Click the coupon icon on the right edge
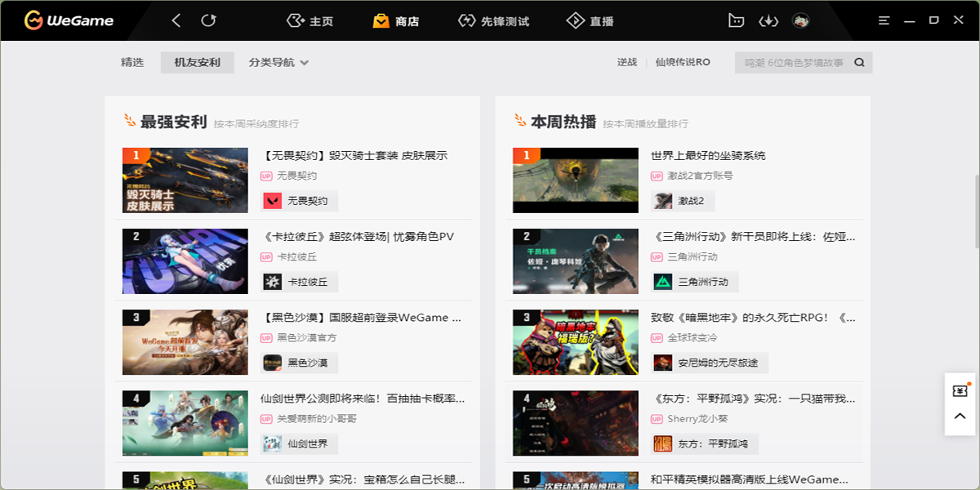980x490 pixels. click(960, 391)
